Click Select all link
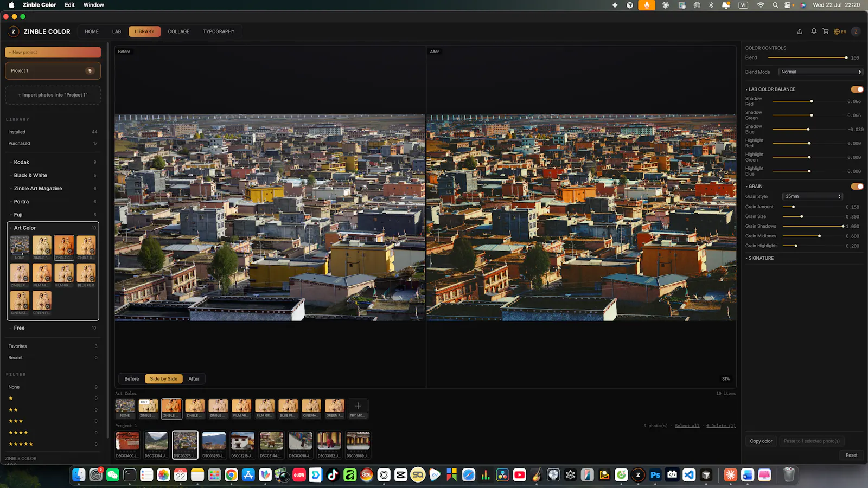The image size is (868, 488). tap(687, 426)
